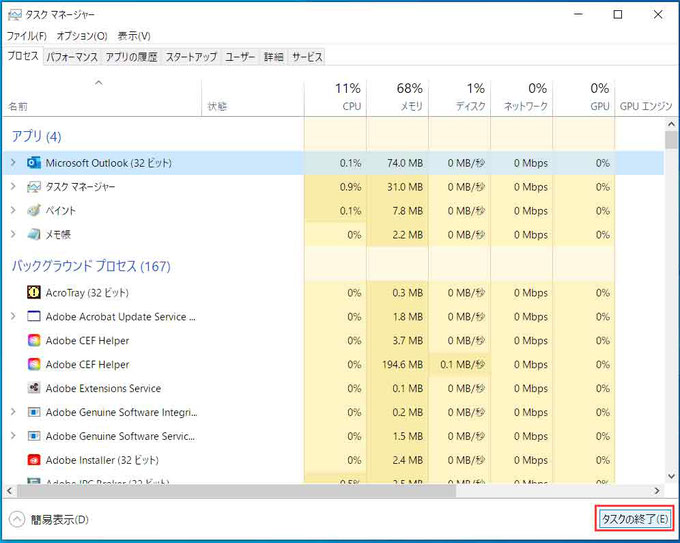The height and width of the screenshot is (543, 680).
Task: Click the 簡易表示 collapse arrow icon
Action: pos(17,519)
